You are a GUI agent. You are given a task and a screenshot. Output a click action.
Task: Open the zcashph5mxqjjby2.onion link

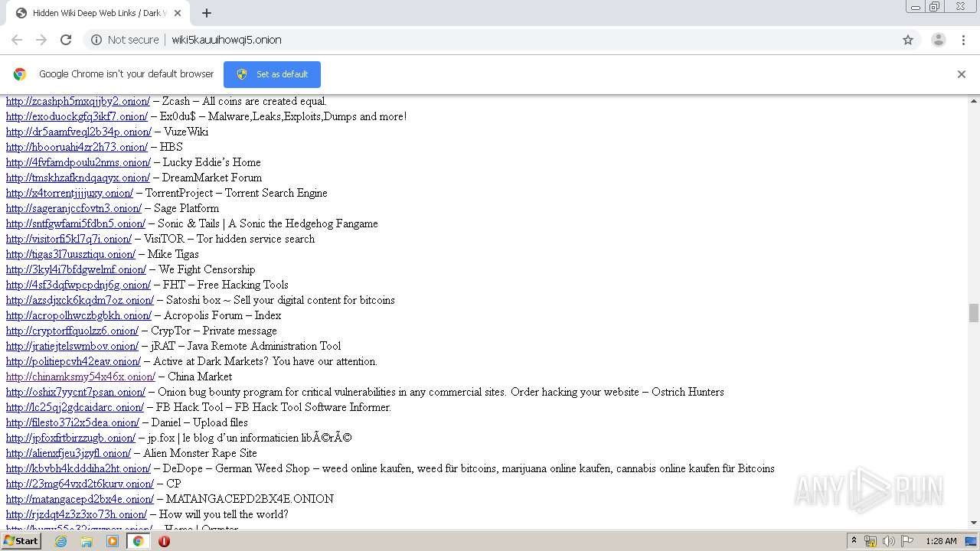[78, 101]
